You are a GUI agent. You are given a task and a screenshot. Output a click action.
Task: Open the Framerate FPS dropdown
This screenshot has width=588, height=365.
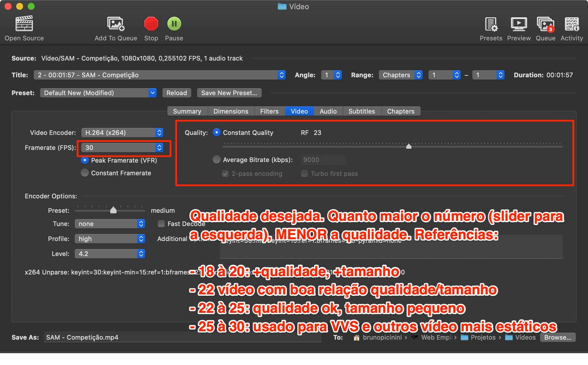click(122, 148)
